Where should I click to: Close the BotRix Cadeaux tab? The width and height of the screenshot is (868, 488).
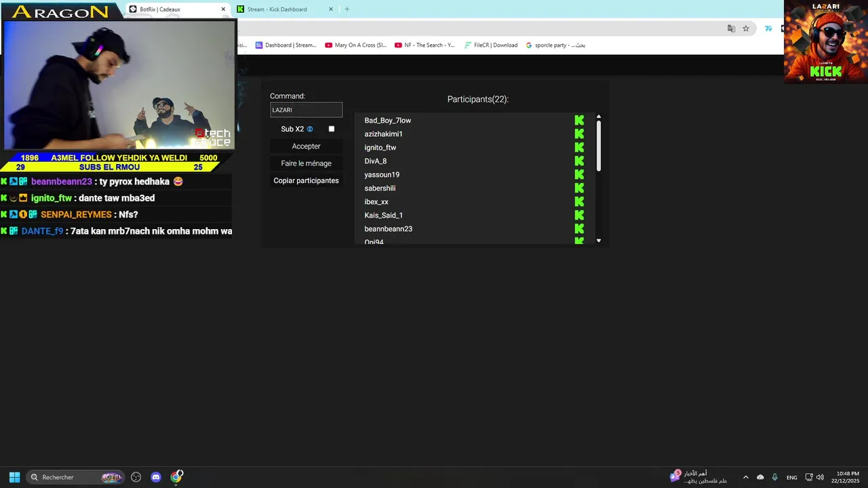pos(223,9)
